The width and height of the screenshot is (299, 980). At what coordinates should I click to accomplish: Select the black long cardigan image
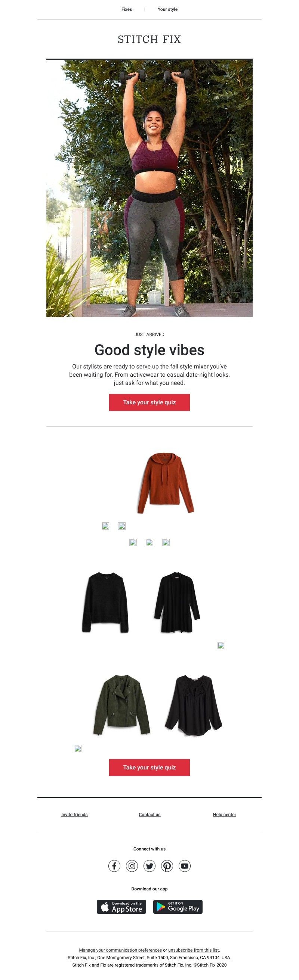[x=177, y=602]
